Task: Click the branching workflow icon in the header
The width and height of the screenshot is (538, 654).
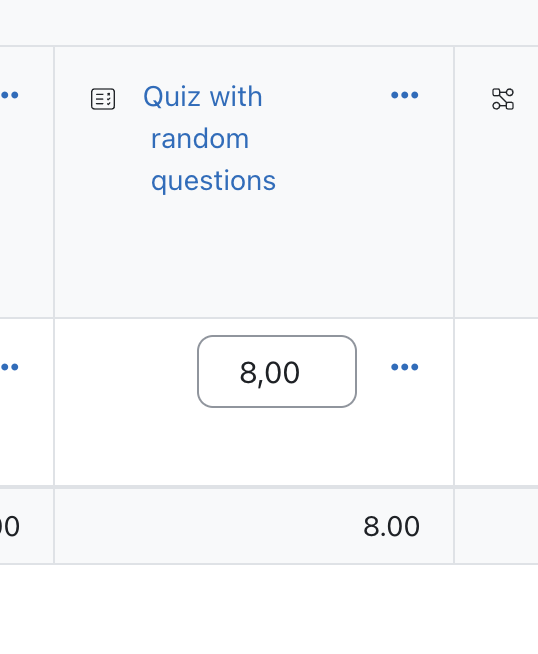Action: (x=503, y=99)
